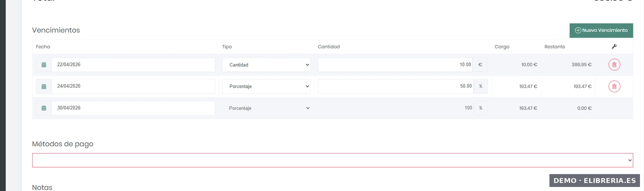Open Porcentaje dropdown in second row
This screenshot has width=644, height=191.
(266, 87)
